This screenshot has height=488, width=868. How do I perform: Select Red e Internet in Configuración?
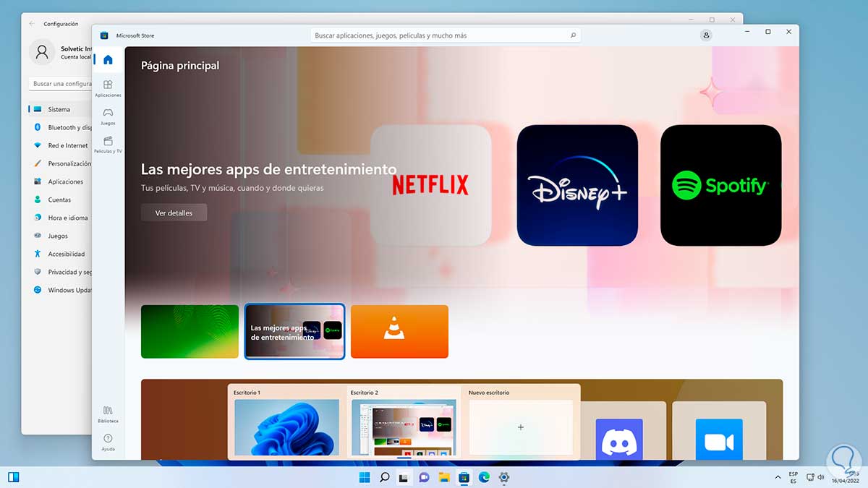tap(60, 146)
